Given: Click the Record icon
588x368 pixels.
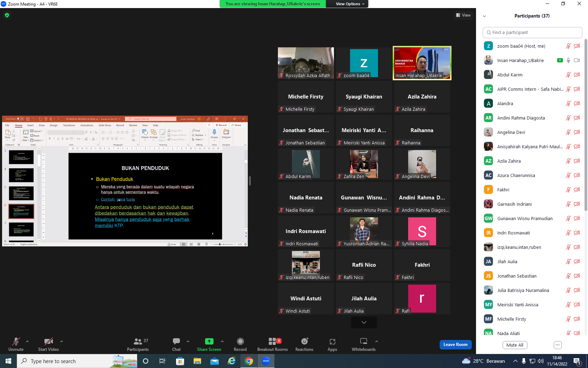Looking at the screenshot, I should [240, 341].
